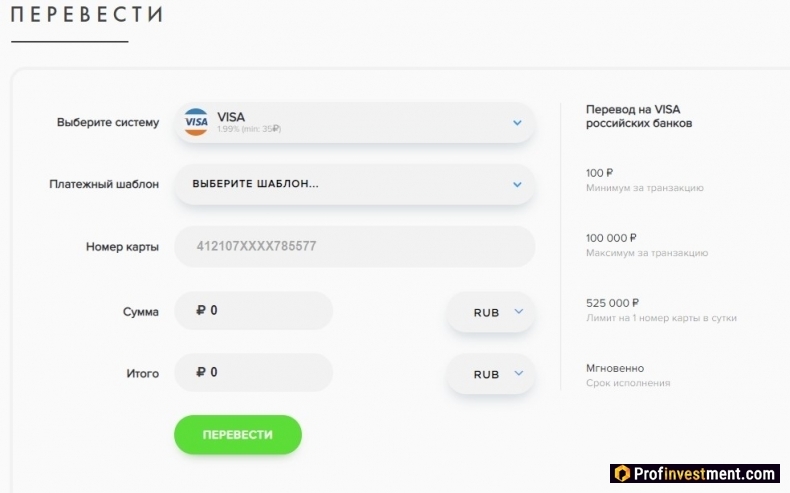Screen dimensions: 790x493
Task: Click the 525 000 ₽ daily limit text
Action: click(x=612, y=303)
